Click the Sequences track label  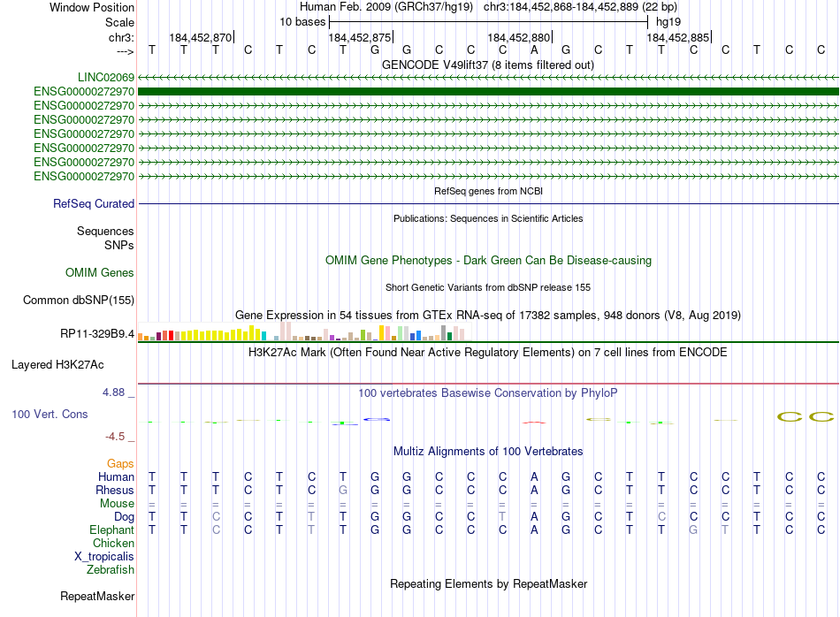pos(105,231)
